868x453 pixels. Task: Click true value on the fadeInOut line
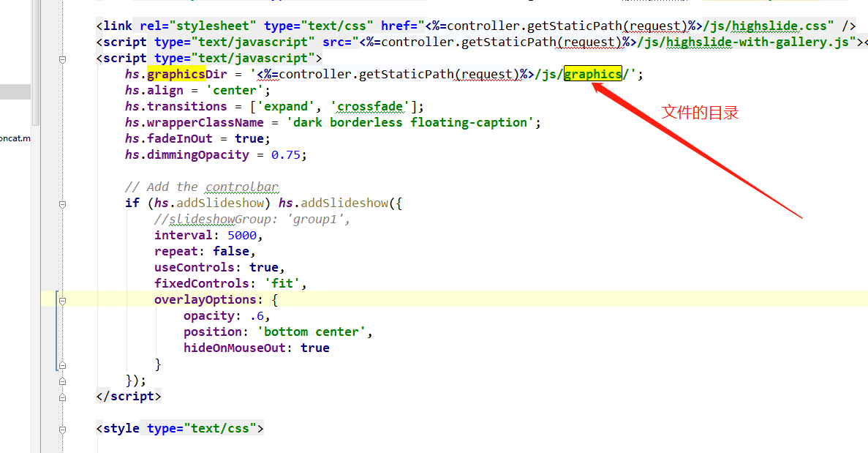[x=249, y=138]
